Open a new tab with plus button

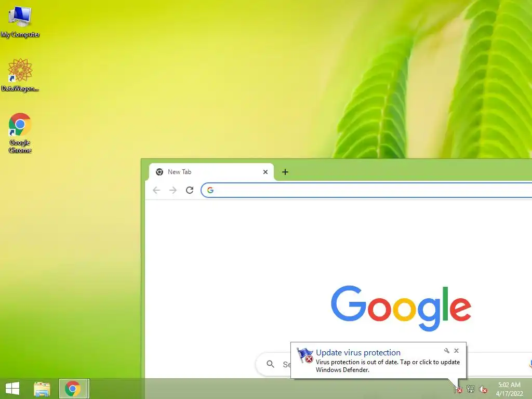pos(285,172)
